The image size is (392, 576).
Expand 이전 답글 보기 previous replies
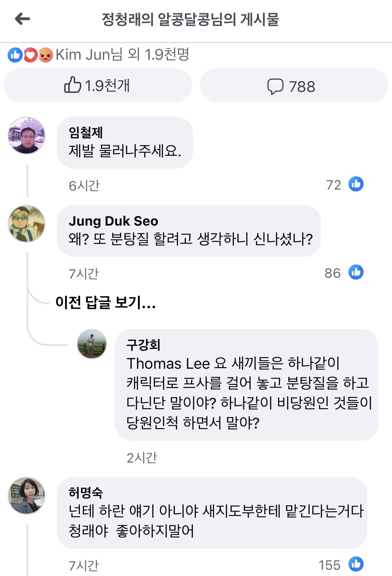pos(106,302)
